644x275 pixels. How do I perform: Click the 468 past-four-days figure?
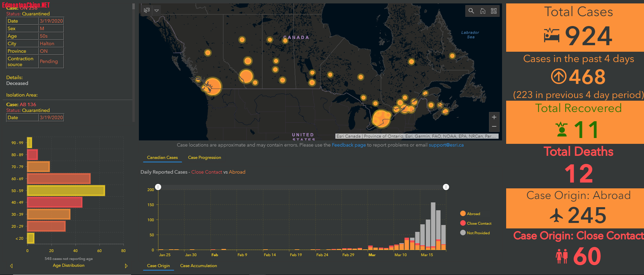click(x=587, y=77)
